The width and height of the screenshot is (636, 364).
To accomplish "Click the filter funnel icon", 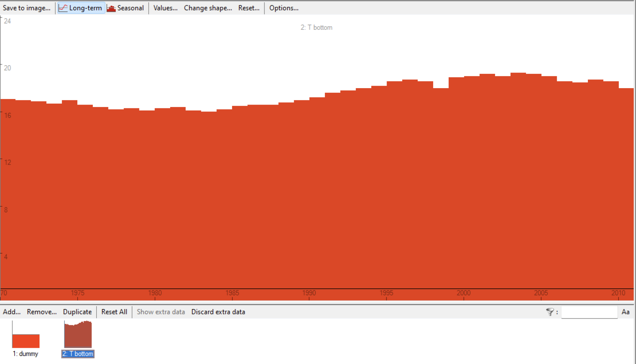I will point(550,312).
